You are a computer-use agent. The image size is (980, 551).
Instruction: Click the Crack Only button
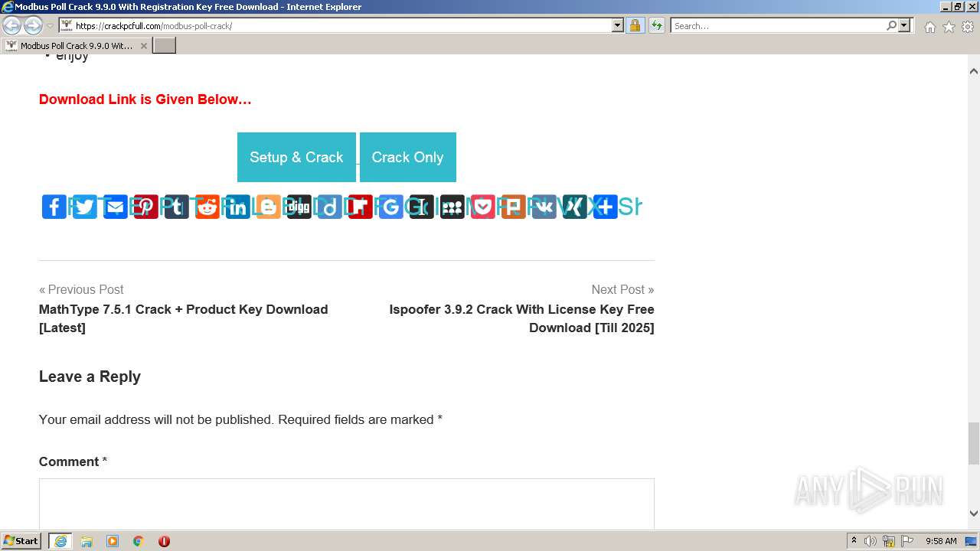pyautogui.click(x=407, y=157)
